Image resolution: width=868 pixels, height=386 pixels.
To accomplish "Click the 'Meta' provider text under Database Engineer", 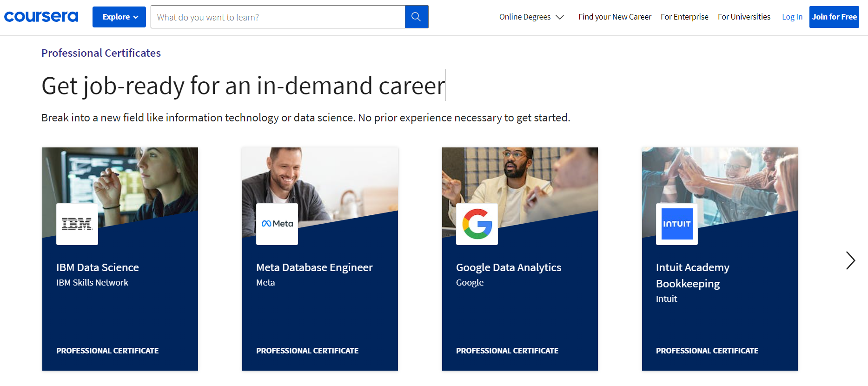I will (x=265, y=282).
